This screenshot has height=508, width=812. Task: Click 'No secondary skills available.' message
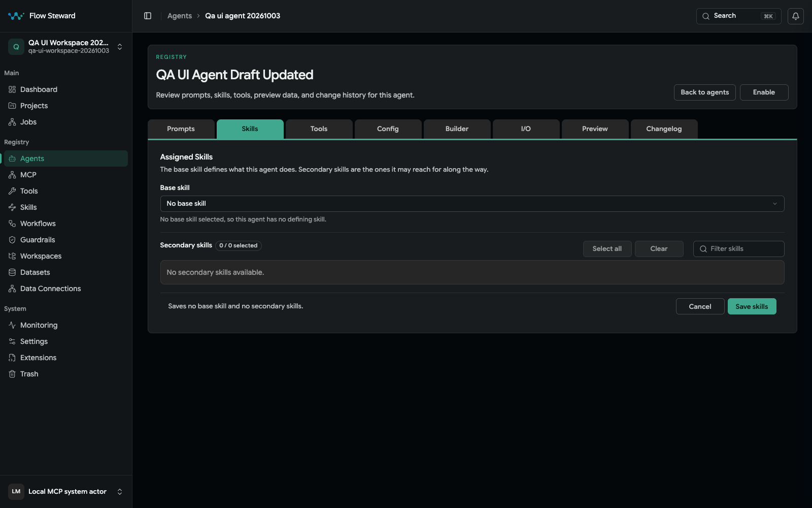coord(215,272)
